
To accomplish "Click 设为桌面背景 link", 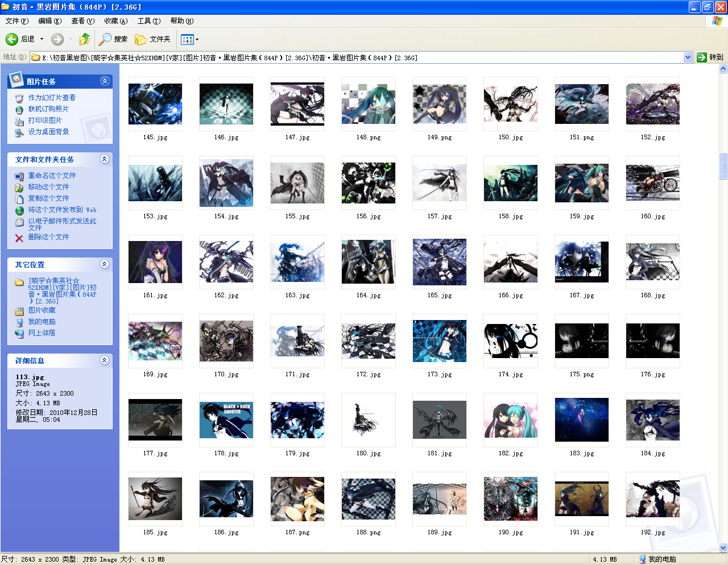I will point(48,132).
